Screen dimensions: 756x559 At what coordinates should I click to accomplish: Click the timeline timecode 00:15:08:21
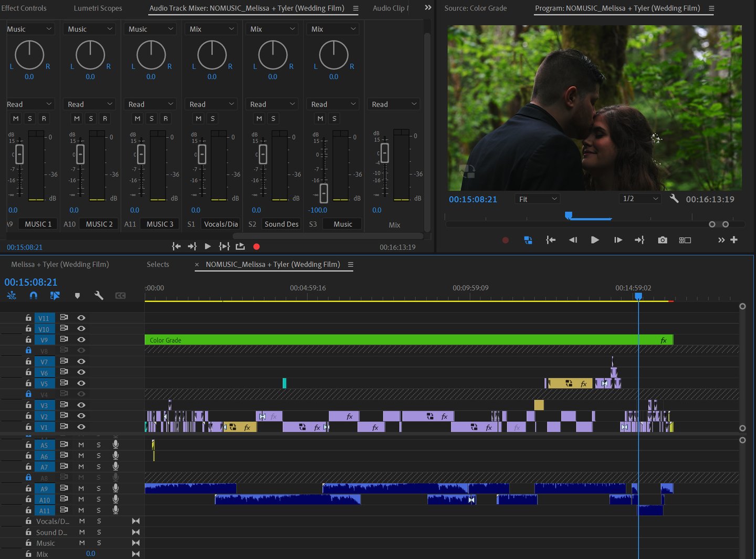(31, 282)
